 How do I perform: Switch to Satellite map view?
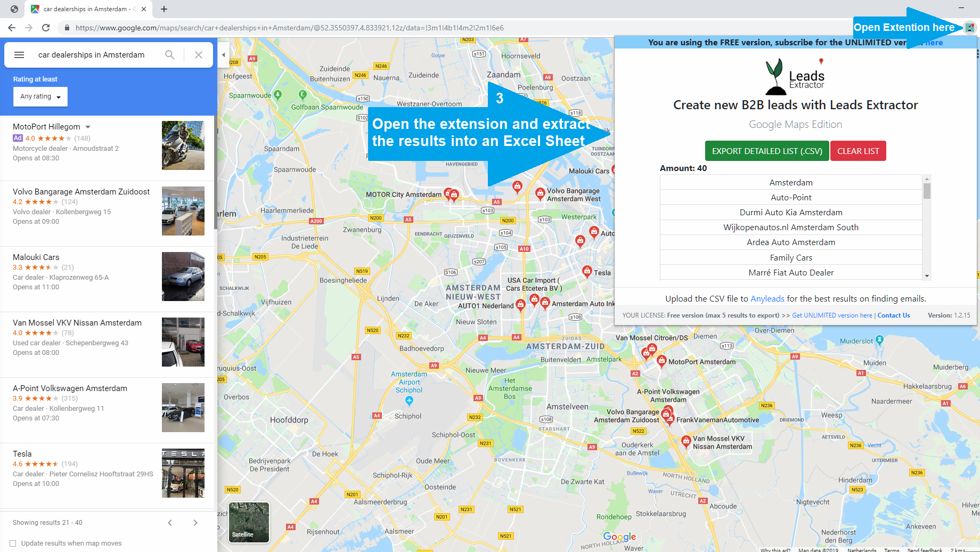pos(249,522)
